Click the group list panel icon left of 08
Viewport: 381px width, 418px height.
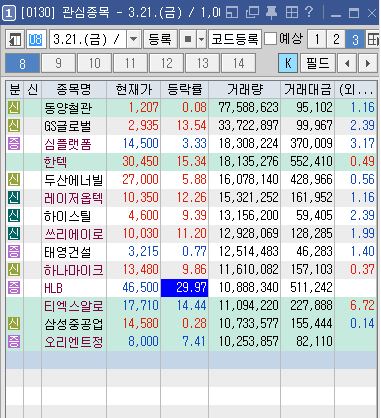click(15, 40)
